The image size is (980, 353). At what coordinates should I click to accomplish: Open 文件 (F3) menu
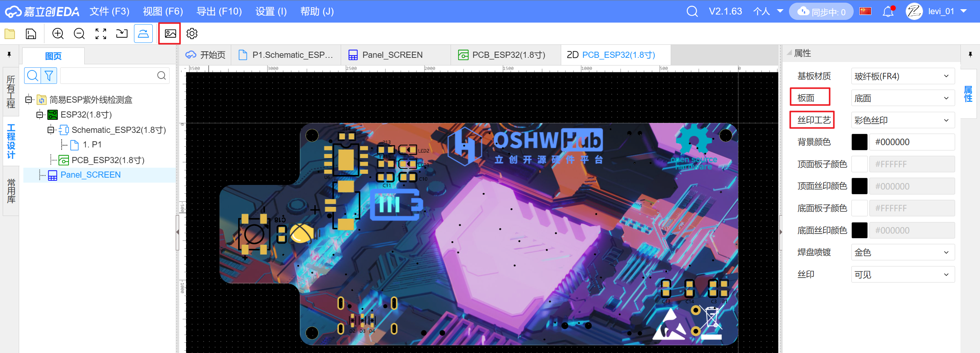point(109,11)
